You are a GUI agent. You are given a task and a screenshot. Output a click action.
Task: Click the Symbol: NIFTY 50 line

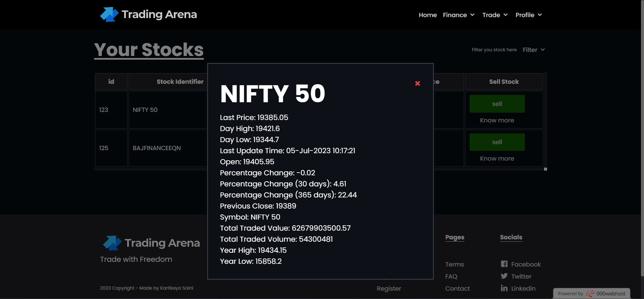pyautogui.click(x=250, y=217)
